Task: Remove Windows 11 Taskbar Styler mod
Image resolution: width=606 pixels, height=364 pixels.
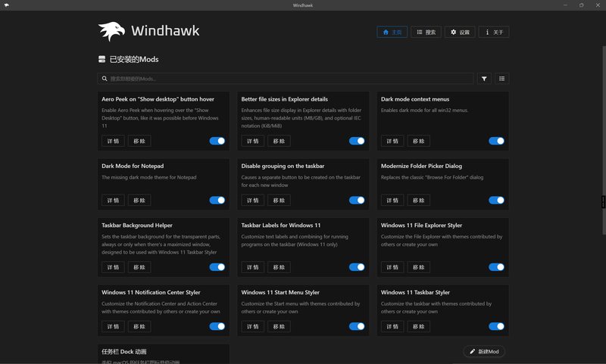Action: pos(419,327)
